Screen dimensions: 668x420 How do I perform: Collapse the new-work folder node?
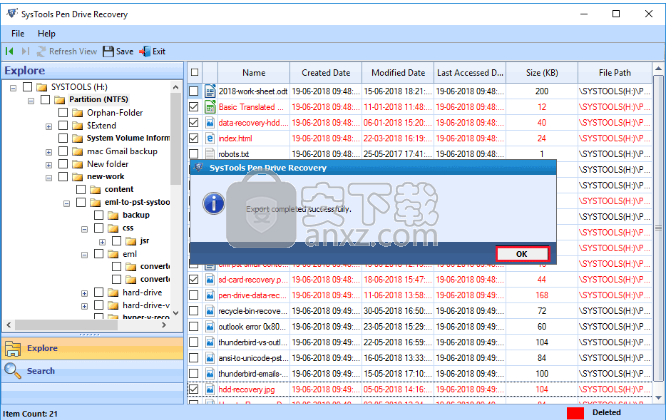click(x=49, y=178)
